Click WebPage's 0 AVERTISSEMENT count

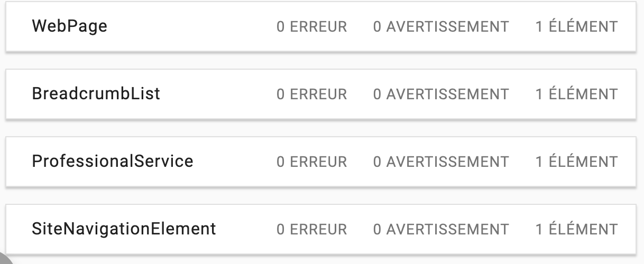(441, 26)
